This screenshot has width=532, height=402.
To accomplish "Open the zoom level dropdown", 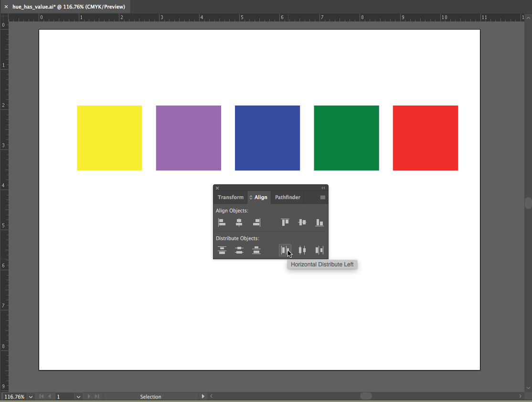I will (x=31, y=397).
